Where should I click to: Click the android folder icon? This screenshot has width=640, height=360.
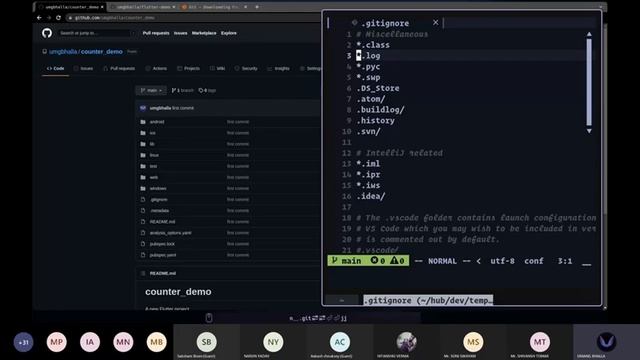point(143,122)
